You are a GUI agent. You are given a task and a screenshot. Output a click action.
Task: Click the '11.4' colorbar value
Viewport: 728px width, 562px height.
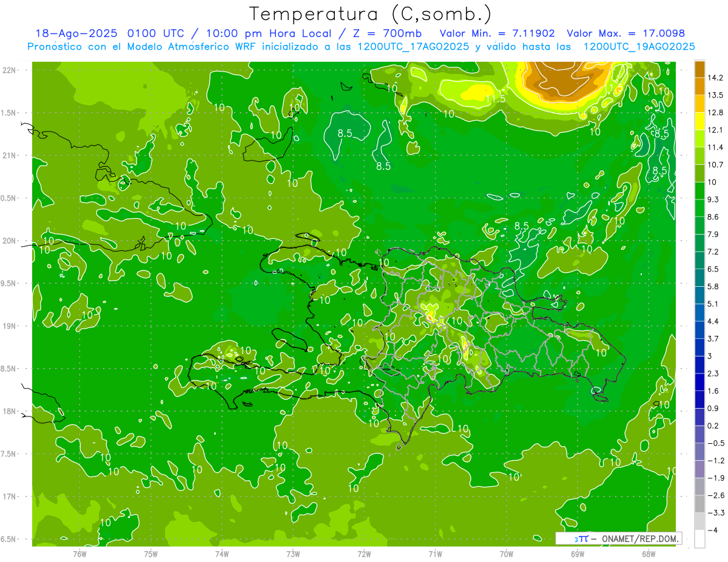[715, 147]
